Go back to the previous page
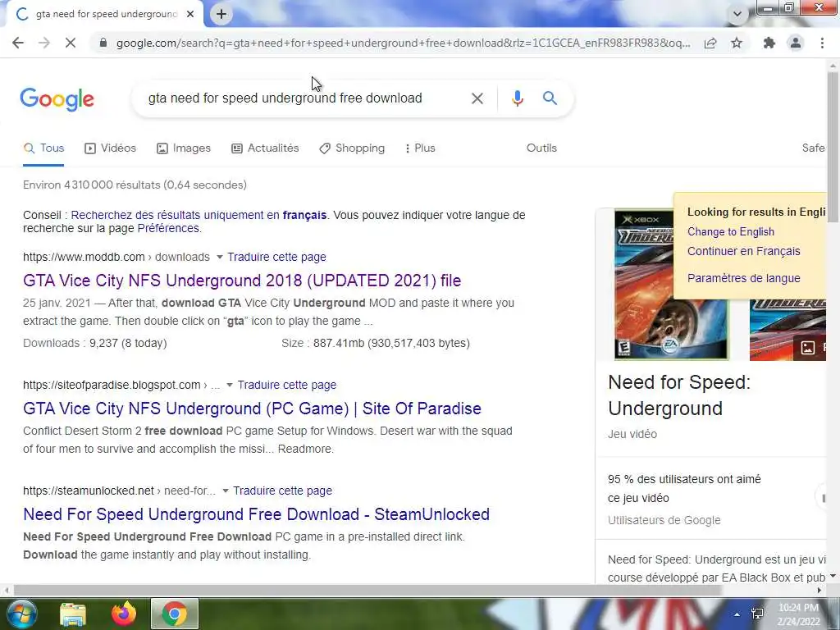 pyautogui.click(x=18, y=43)
